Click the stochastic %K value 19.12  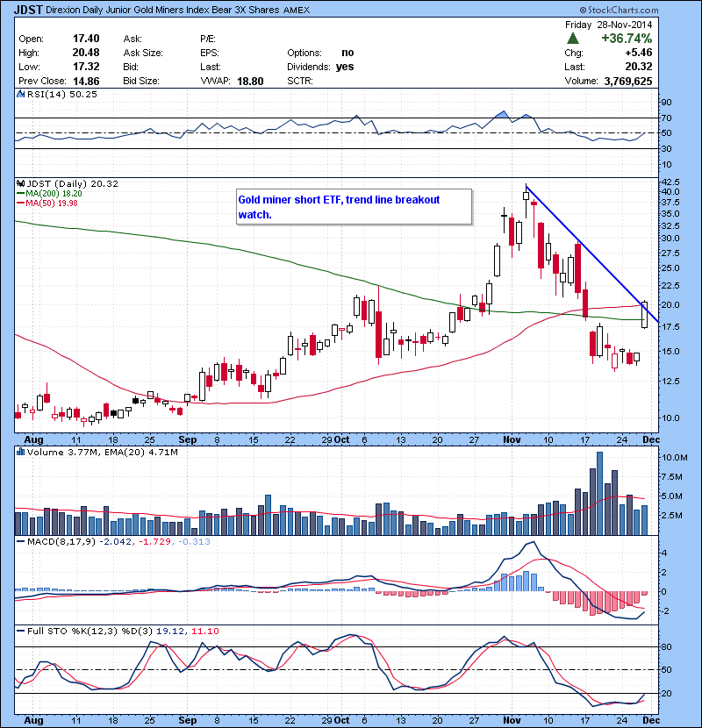click(x=171, y=631)
